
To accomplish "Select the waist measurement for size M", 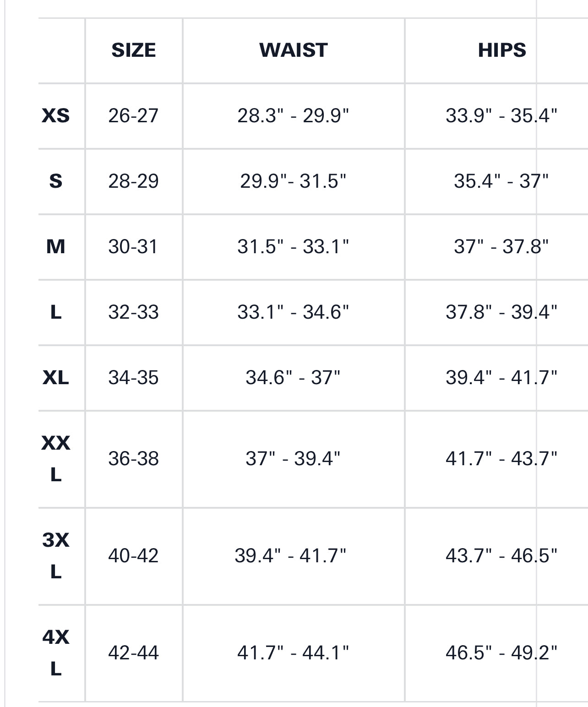I will (x=293, y=247).
